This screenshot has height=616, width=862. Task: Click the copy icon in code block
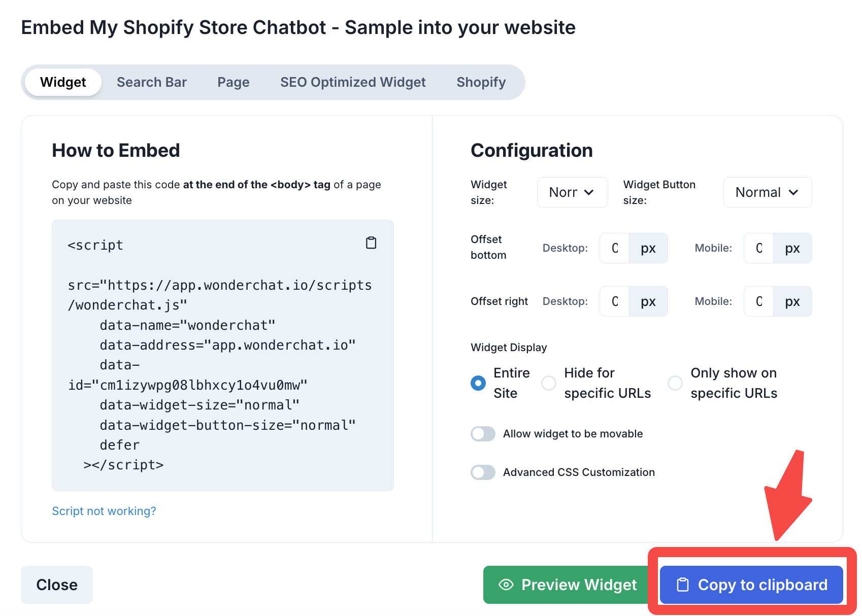tap(371, 243)
